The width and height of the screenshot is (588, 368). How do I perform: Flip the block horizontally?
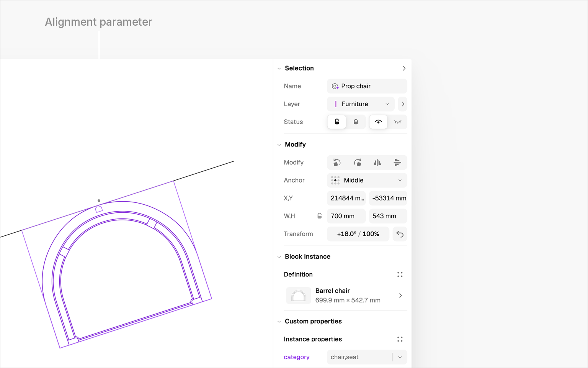(x=377, y=163)
